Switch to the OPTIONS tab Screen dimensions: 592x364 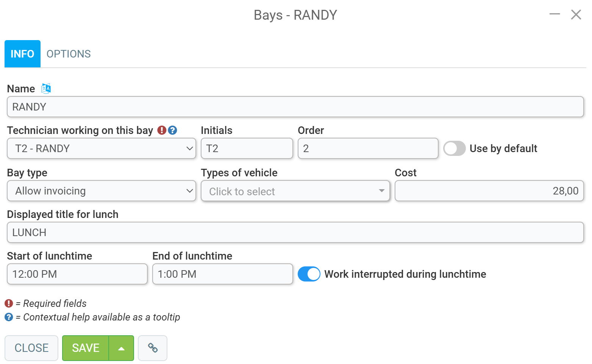click(x=69, y=54)
